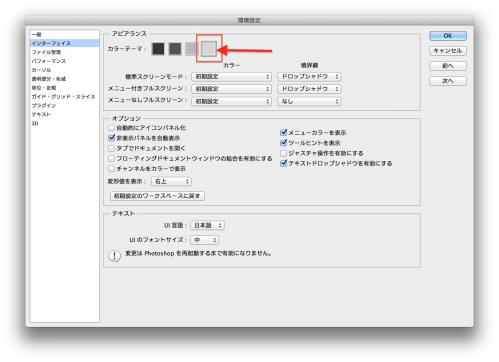Screen dimensions: 499x362
Task: Select the medium gray color theme swatch
Action: 192,49
